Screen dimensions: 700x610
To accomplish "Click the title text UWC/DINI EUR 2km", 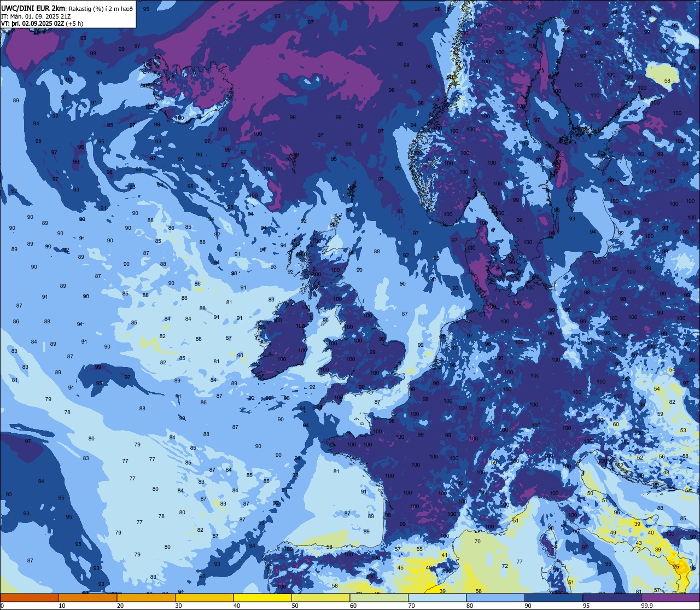I will (33, 8).
